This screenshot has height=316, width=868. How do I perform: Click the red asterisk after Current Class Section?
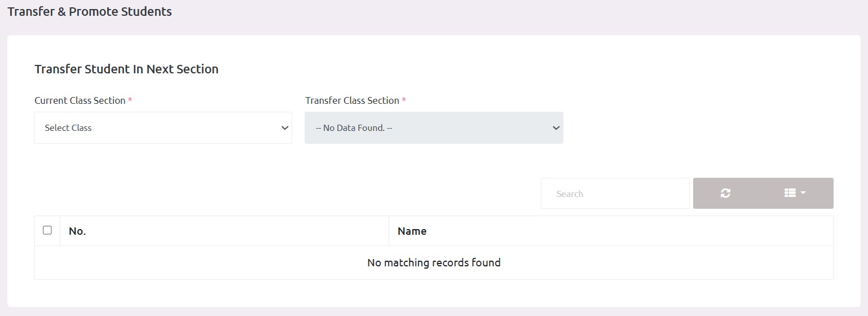point(130,100)
